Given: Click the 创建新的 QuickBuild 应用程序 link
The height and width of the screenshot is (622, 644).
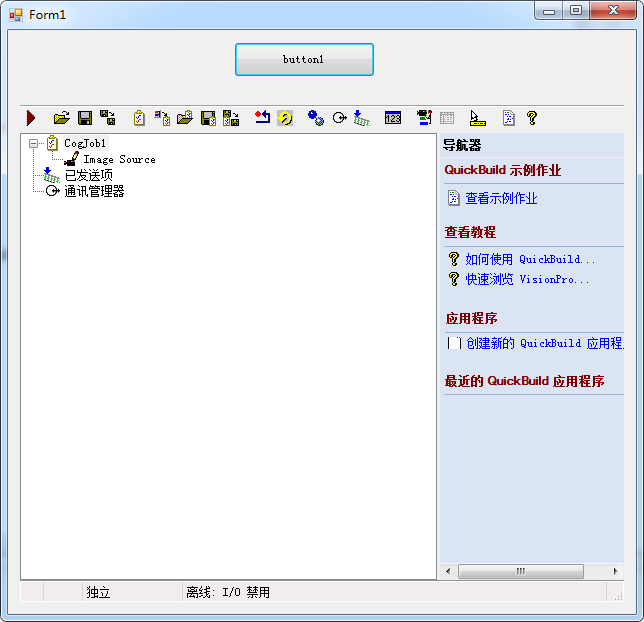Looking at the screenshot, I should 545,343.
